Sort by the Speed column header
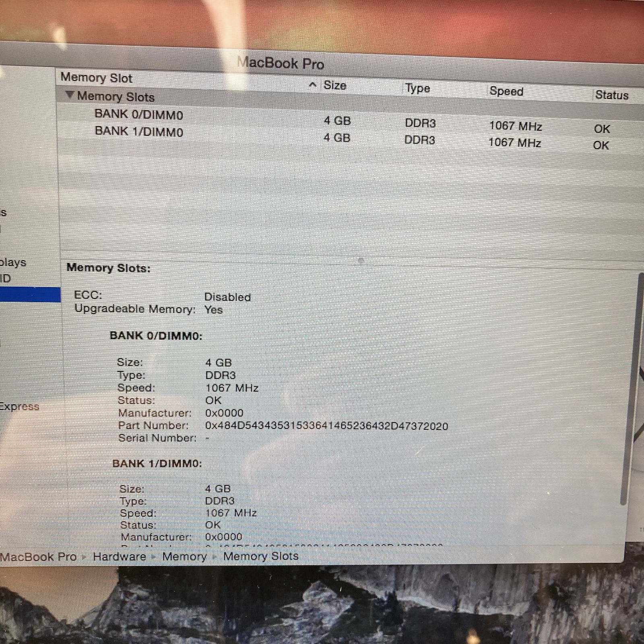The height and width of the screenshot is (644, 644). coord(506,91)
